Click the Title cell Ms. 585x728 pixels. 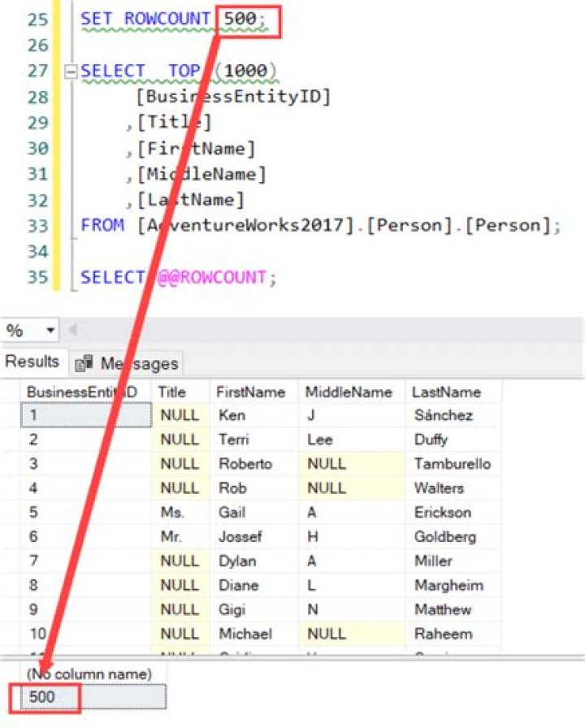pos(180,512)
